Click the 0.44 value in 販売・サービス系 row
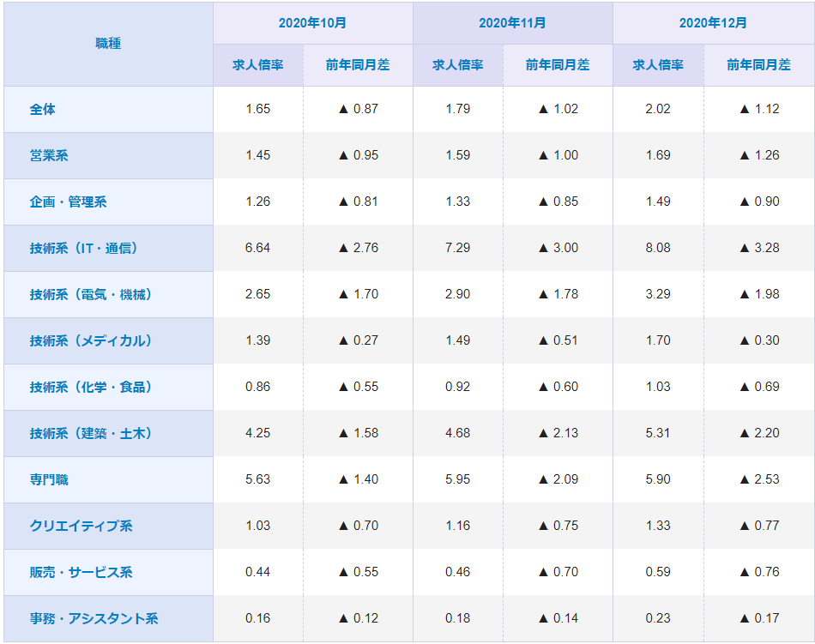The width and height of the screenshot is (815, 644). [258, 572]
